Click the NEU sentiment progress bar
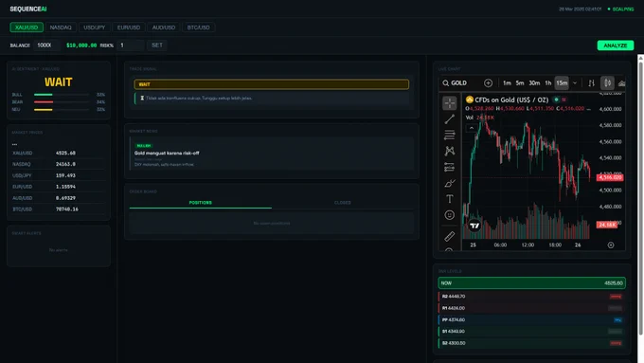Screen dimensions: 644x363 [x=62, y=109]
